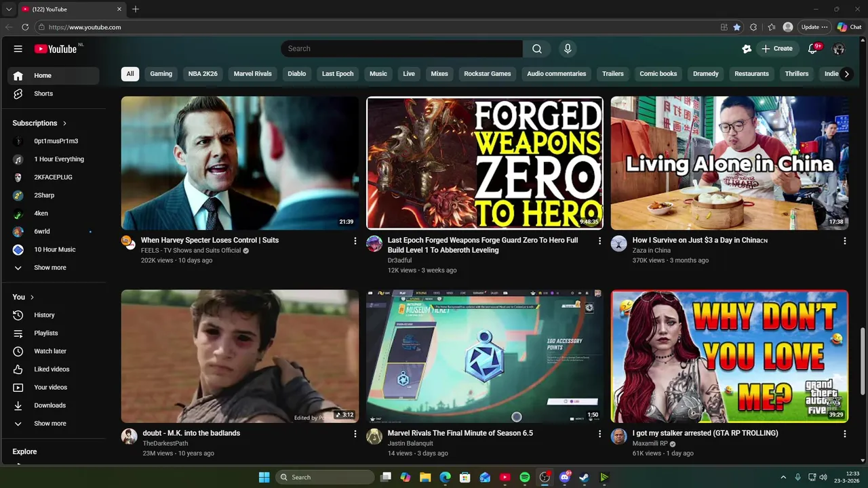The image size is (868, 488).
Task: Open Liked videos in the sidebar
Action: 53,369
